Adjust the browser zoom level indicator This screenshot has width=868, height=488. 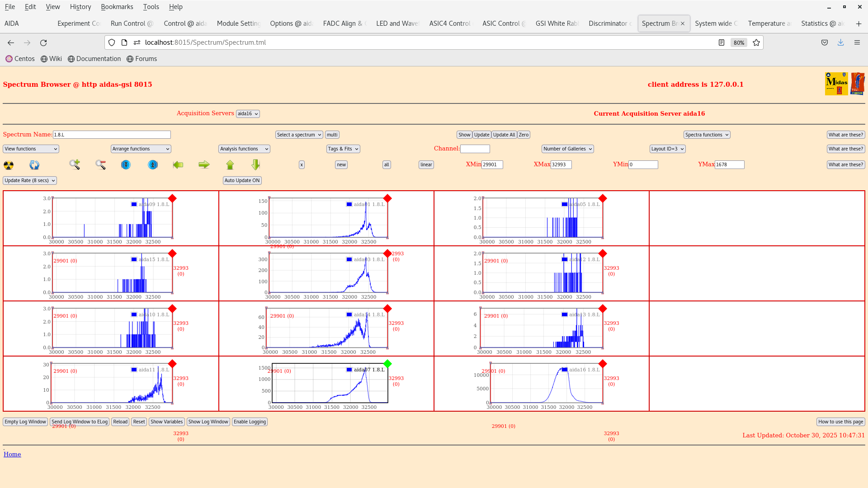click(738, 42)
